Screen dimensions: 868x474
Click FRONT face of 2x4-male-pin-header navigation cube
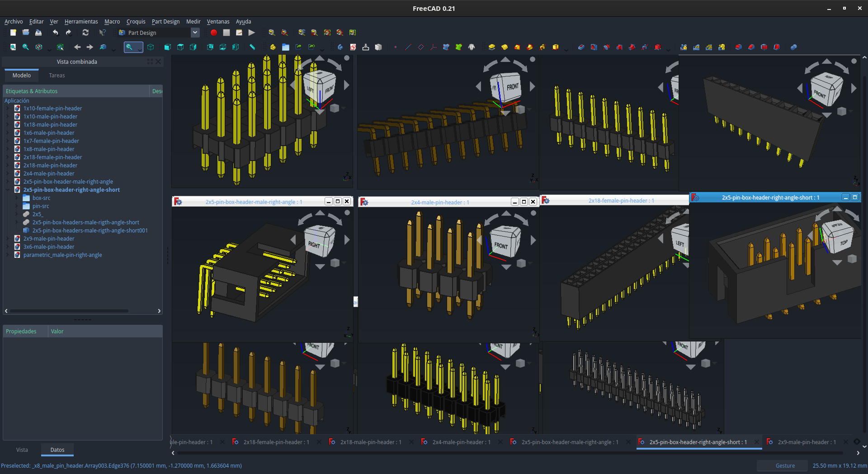click(501, 246)
